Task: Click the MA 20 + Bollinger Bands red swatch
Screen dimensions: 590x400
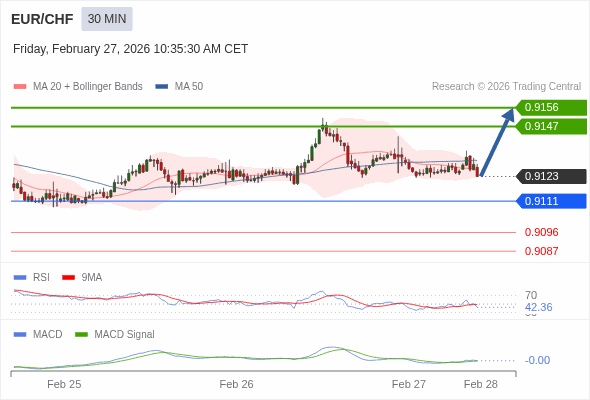Action: click(x=20, y=87)
